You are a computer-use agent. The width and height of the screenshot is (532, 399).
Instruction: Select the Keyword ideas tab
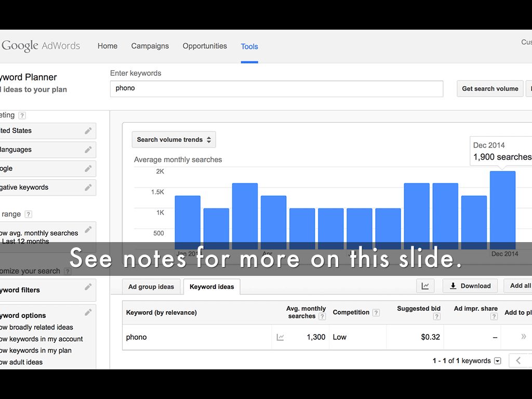(211, 287)
